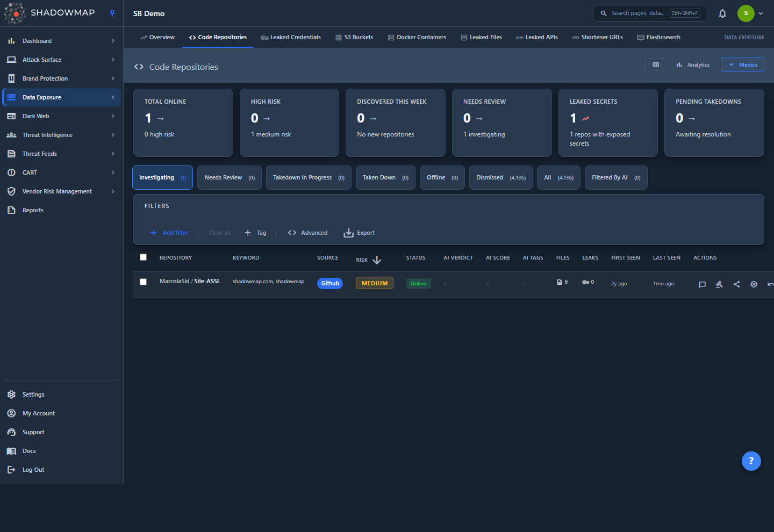
Task: Click the takedown gavel icon
Action: coord(719,284)
